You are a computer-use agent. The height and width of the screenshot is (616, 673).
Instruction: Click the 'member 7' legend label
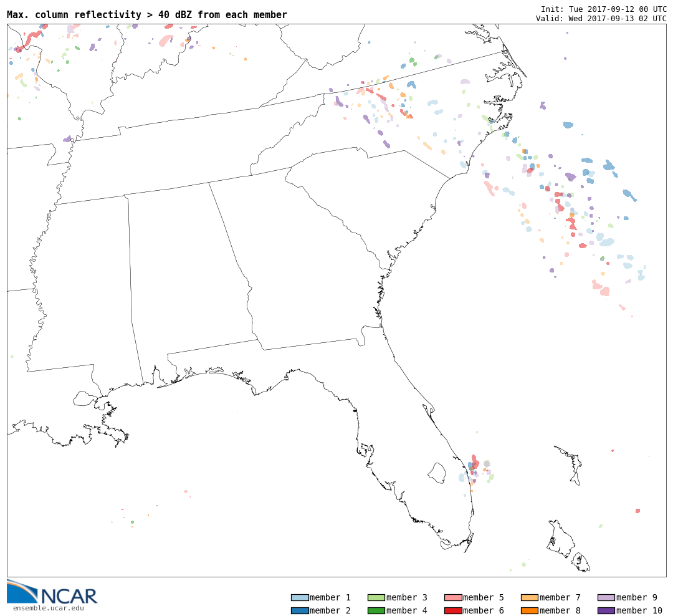click(x=560, y=597)
